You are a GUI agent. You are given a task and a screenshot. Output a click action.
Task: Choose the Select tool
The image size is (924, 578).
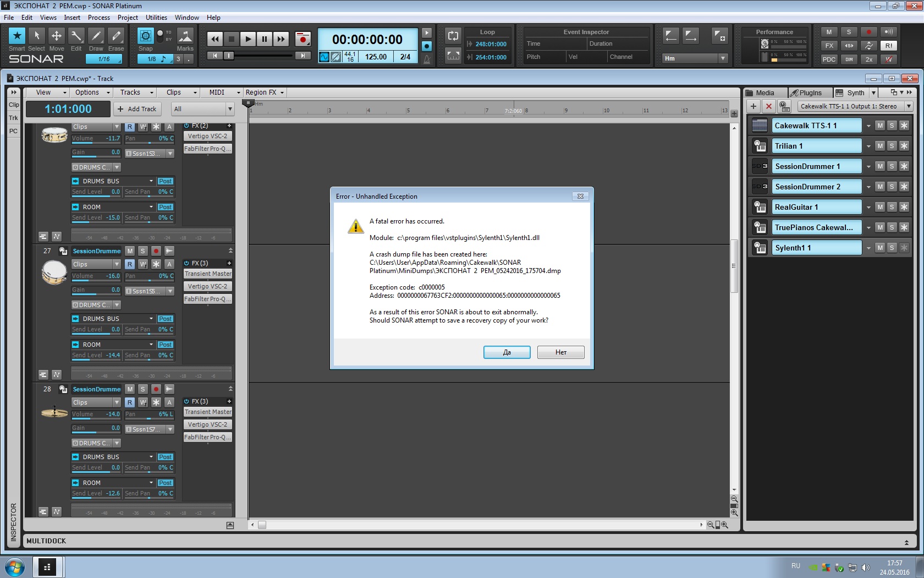click(37, 36)
